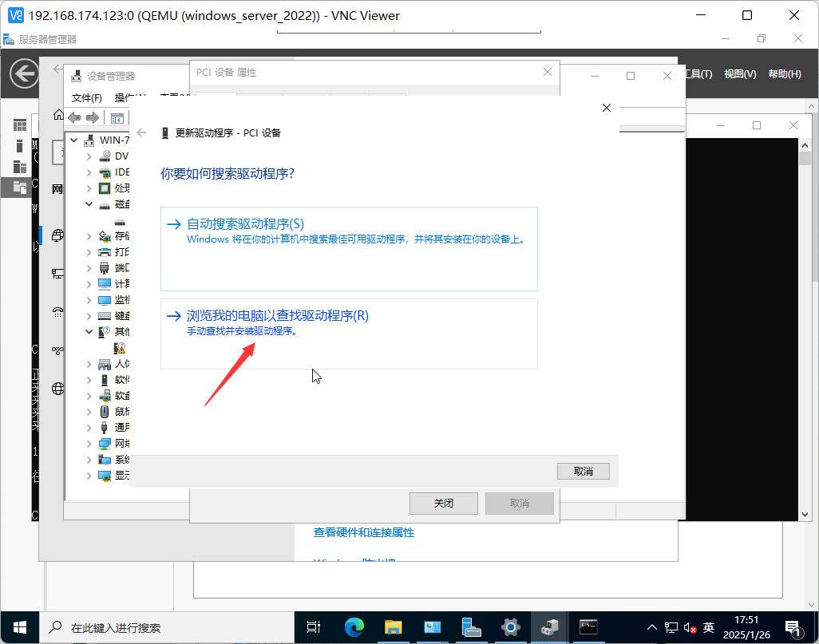
Task: Open the Command Prompt taskbar icon
Action: click(588, 626)
